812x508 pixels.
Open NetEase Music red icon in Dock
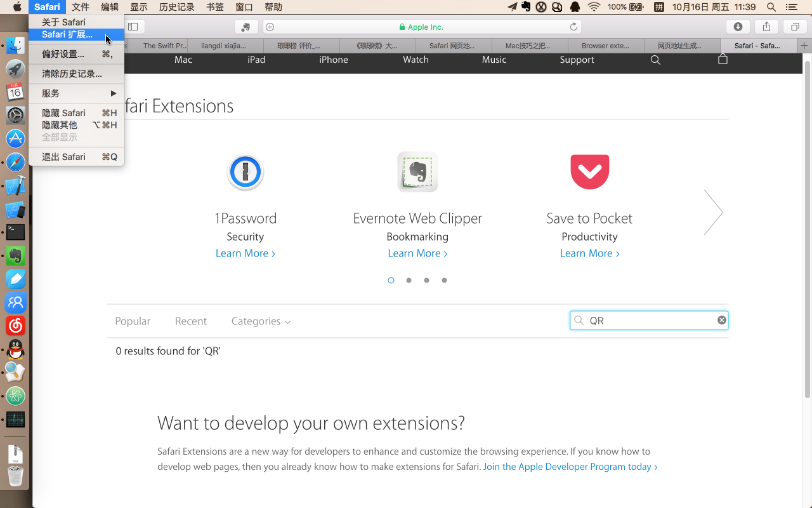click(15, 326)
